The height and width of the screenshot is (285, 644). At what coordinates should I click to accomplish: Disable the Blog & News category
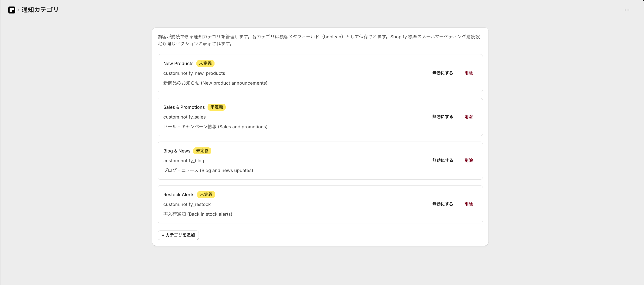pos(442,161)
